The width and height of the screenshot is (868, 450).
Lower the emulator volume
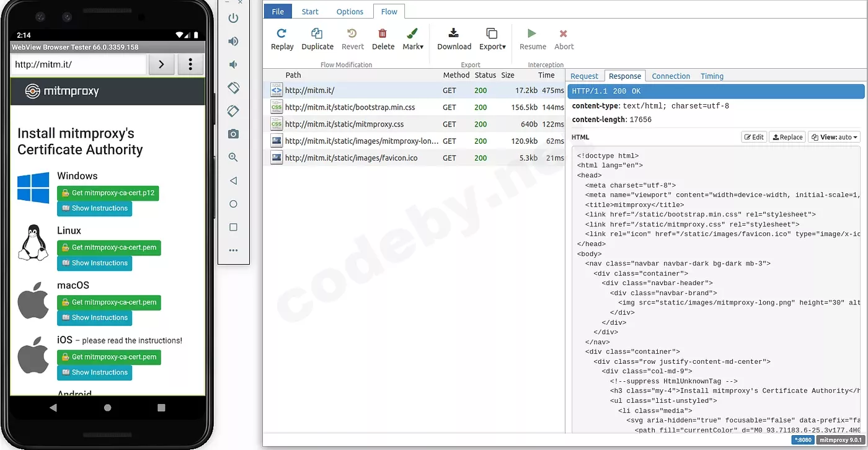click(x=233, y=64)
